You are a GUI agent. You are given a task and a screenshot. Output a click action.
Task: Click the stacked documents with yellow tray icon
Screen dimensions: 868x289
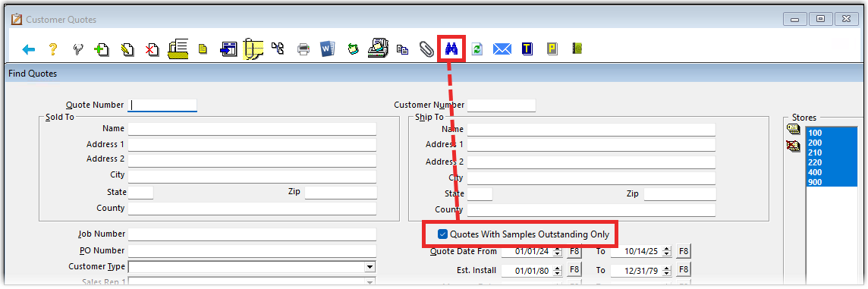[178, 49]
